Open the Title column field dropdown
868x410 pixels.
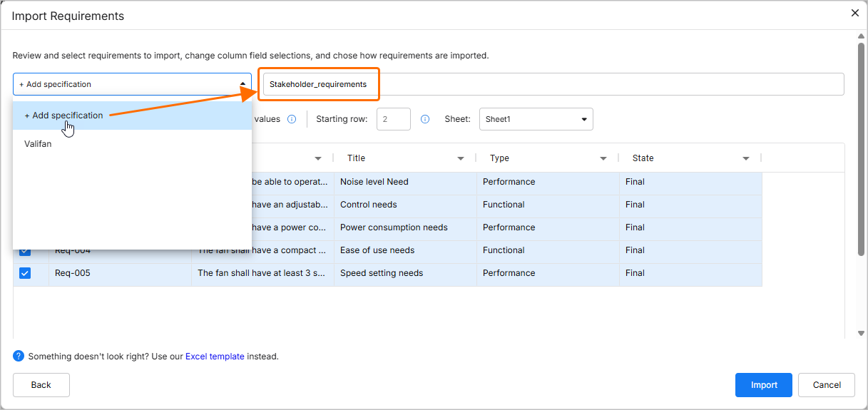[461, 158]
